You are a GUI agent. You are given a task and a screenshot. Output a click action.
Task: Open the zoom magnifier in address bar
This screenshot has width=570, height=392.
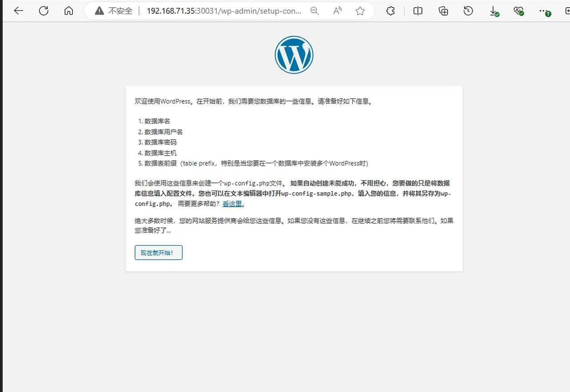tap(315, 11)
